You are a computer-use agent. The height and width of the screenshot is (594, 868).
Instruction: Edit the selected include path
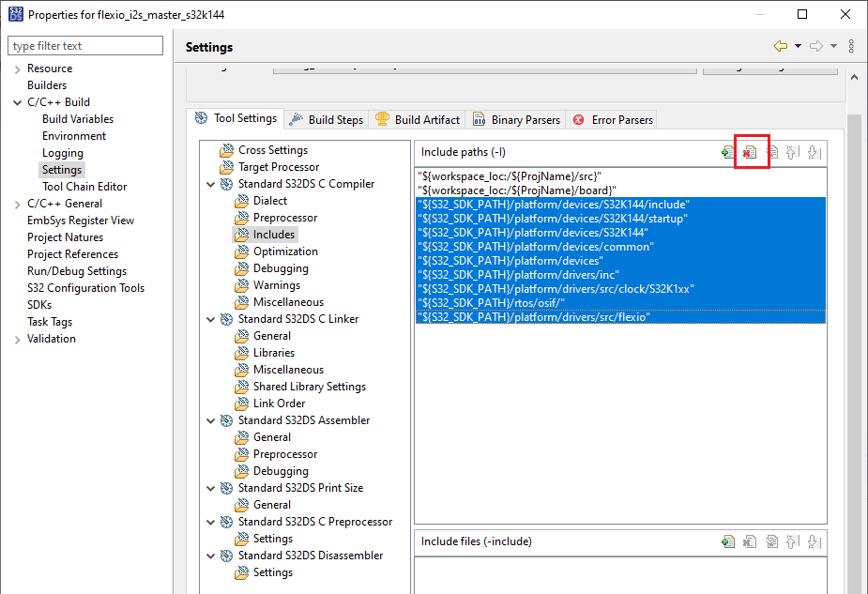[771, 152]
